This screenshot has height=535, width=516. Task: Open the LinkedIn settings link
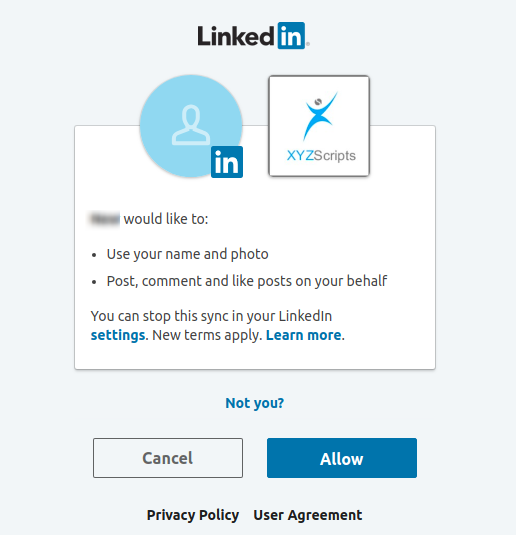(118, 335)
